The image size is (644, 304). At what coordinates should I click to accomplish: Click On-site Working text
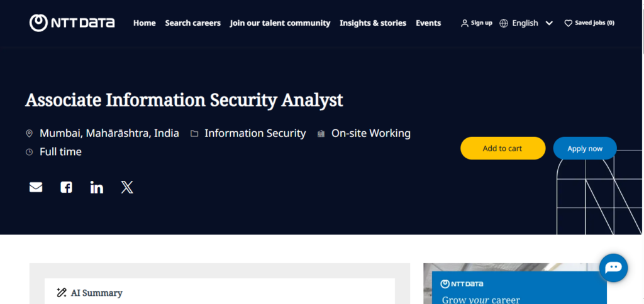371,133
